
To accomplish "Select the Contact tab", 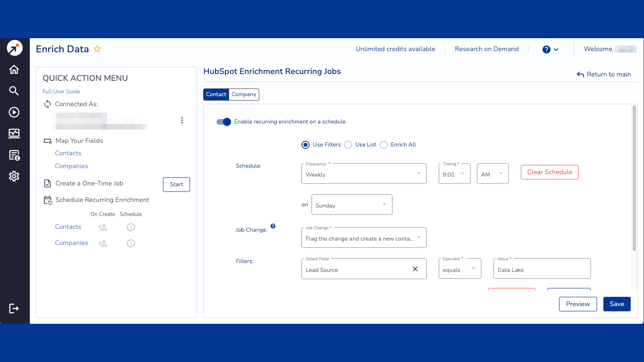I will [216, 95].
